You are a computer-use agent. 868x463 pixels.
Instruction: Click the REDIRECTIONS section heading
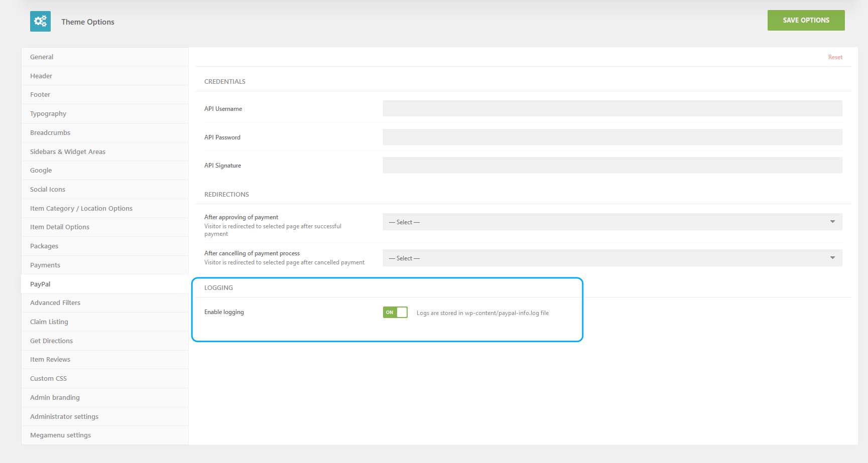point(226,195)
